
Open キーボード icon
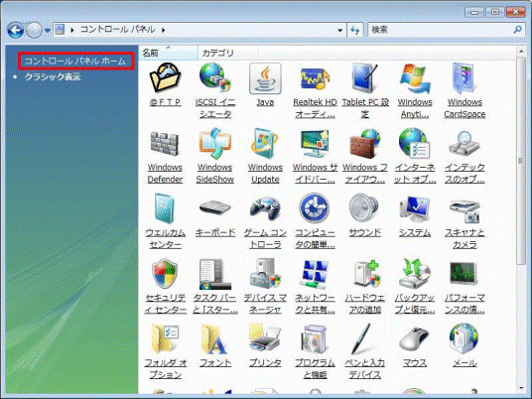[215, 207]
